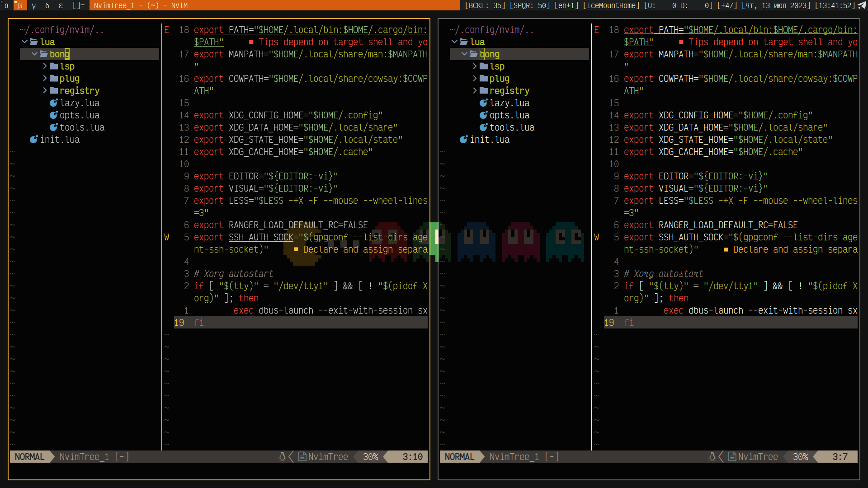The image size is (868, 488).
Task: Click the Lua icon next to tools.lua
Action: pos(53,127)
